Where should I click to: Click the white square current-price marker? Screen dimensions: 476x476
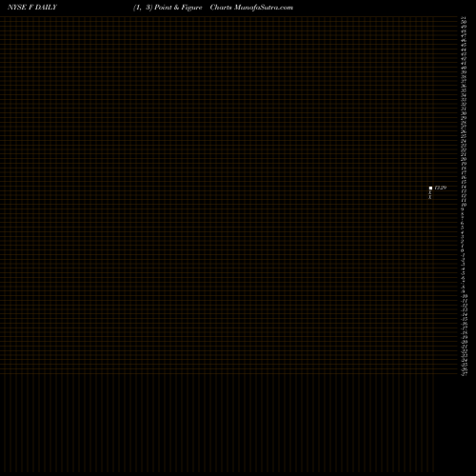[x=430, y=188]
